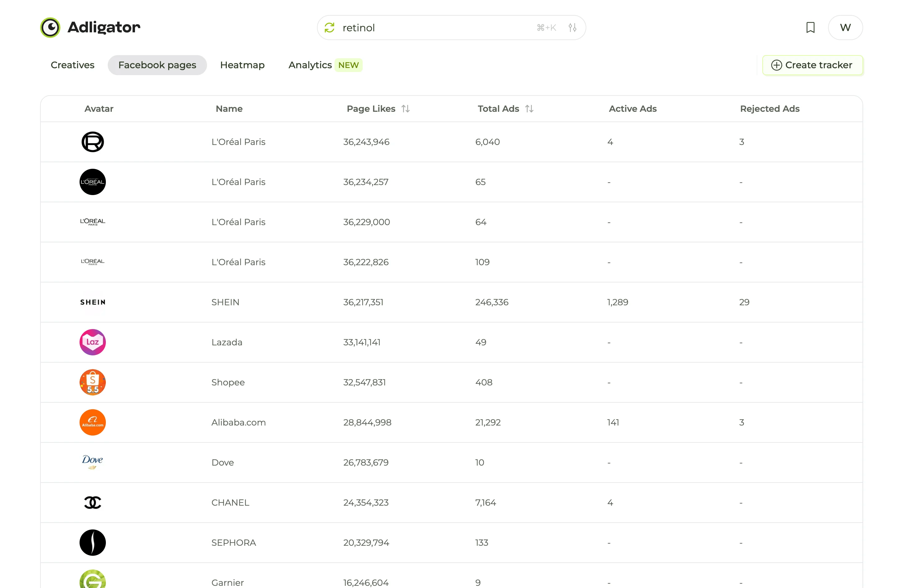The height and width of the screenshot is (588, 902).
Task: Click the Avatar column header
Action: [99, 109]
